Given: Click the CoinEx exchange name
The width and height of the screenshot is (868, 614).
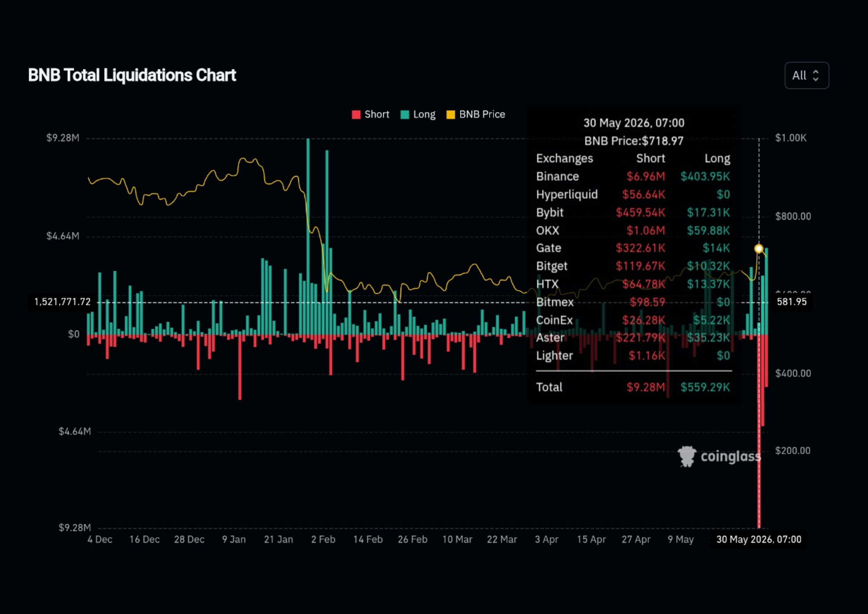Looking at the screenshot, I should point(554,320).
